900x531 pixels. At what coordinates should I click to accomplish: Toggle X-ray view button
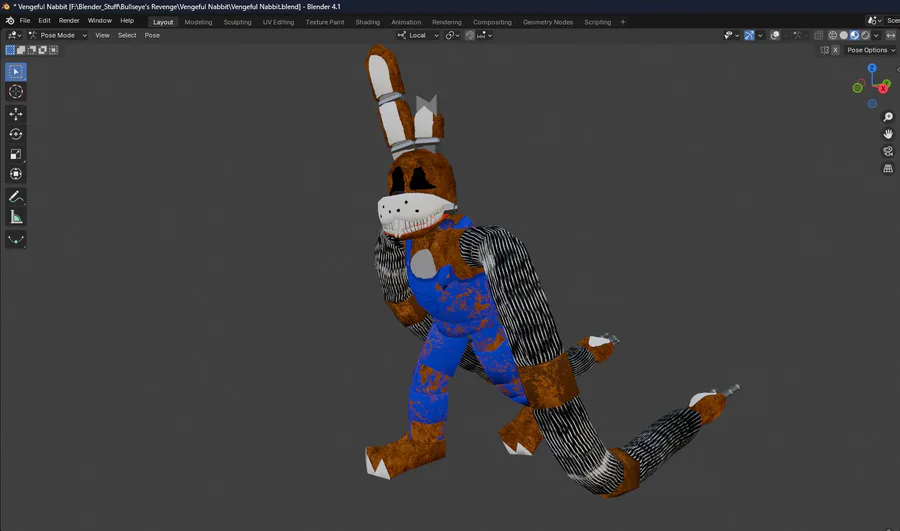[818, 36]
